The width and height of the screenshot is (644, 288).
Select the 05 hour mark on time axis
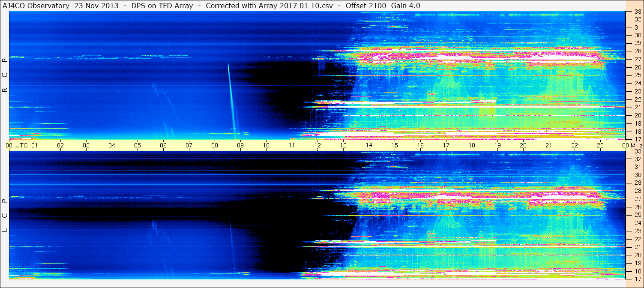(x=138, y=145)
